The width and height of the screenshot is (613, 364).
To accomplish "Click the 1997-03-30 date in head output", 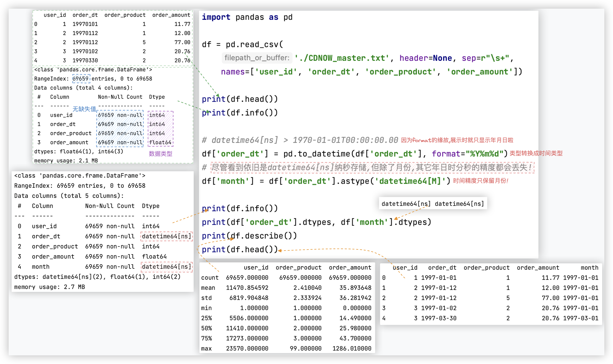I will (439, 318).
